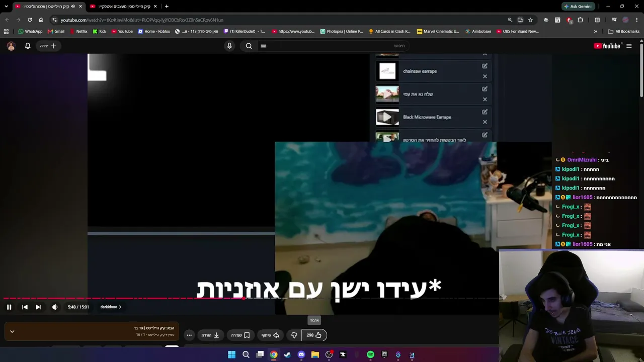Open the All Cards in Clash Royale bookmark
This screenshot has width=644, height=362.
click(389, 31)
